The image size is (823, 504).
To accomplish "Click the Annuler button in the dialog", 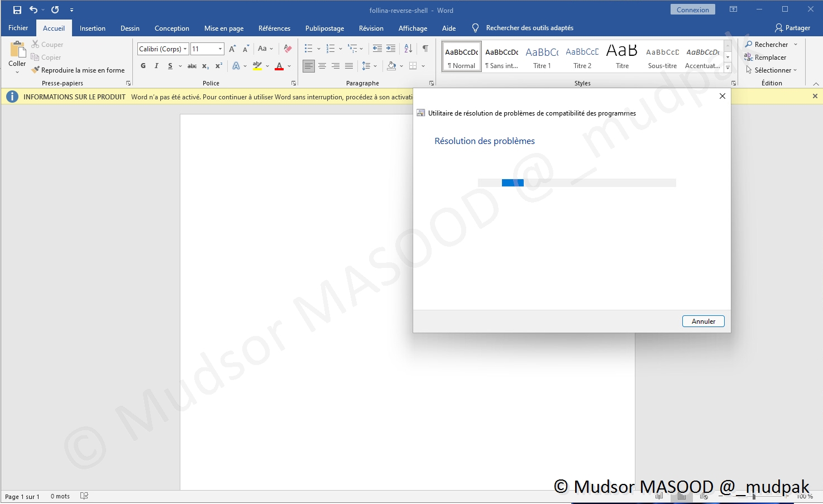I will [703, 321].
